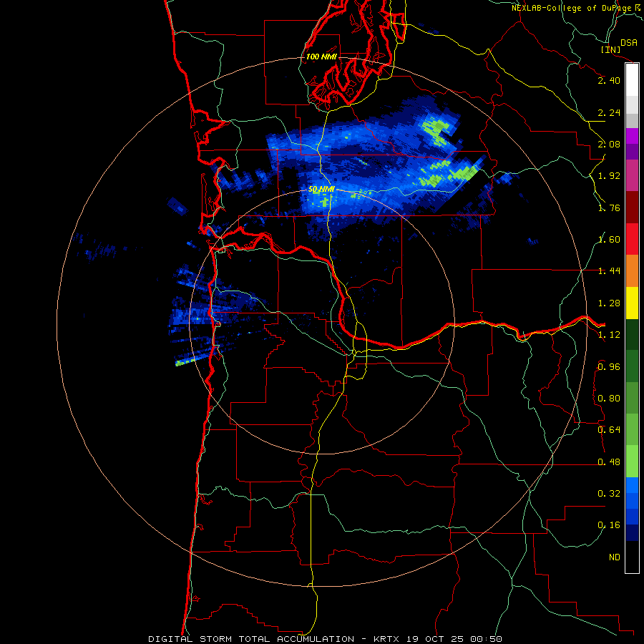Click the [IN] units label
Viewport: 644px width, 644px height.
(611, 49)
